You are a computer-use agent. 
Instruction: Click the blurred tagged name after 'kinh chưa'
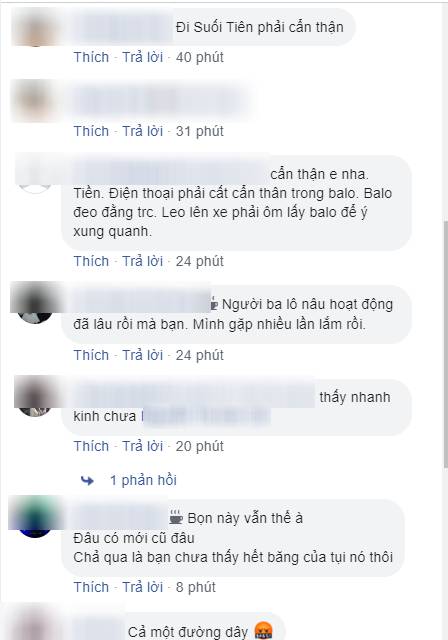click(x=206, y=416)
